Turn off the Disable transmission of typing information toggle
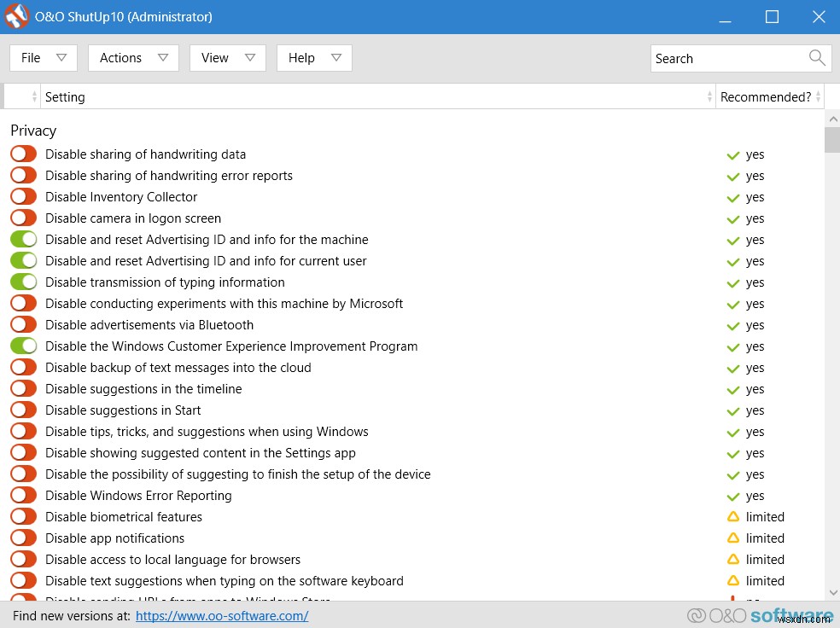This screenshot has height=628, width=840. [x=23, y=282]
